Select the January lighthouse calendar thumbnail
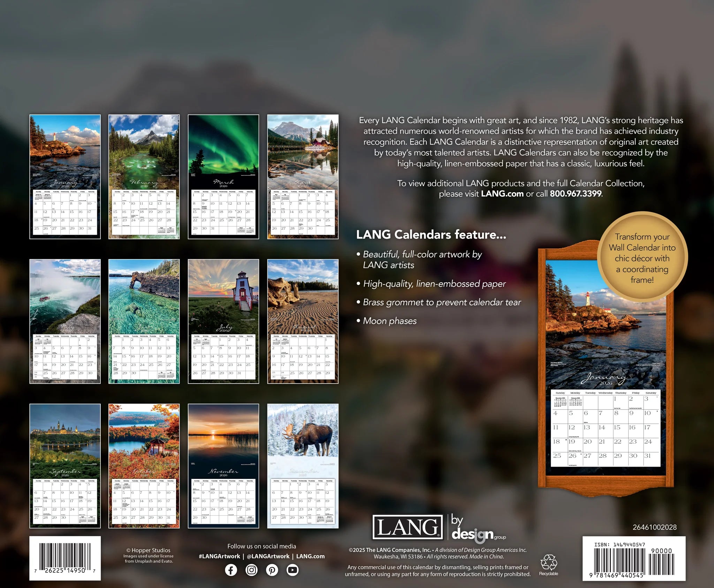The height and width of the screenshot is (588, 714). 65,176
